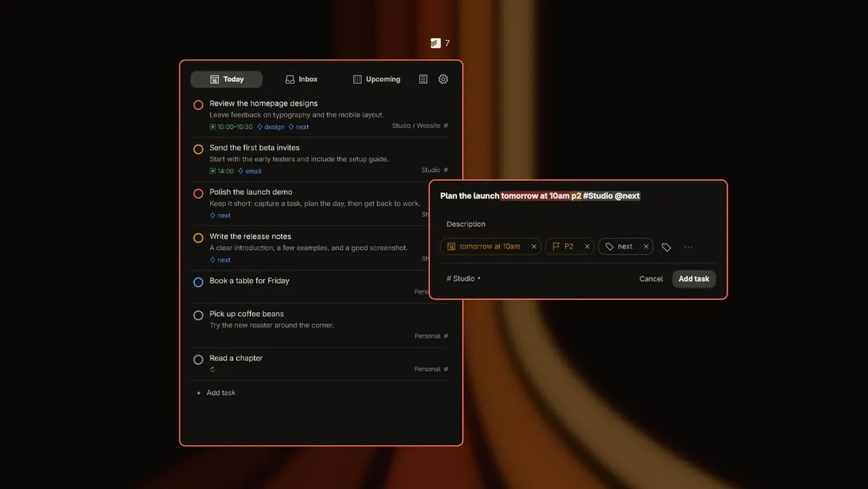Open settings via the gear icon
The width and height of the screenshot is (868, 489).
coord(444,79)
